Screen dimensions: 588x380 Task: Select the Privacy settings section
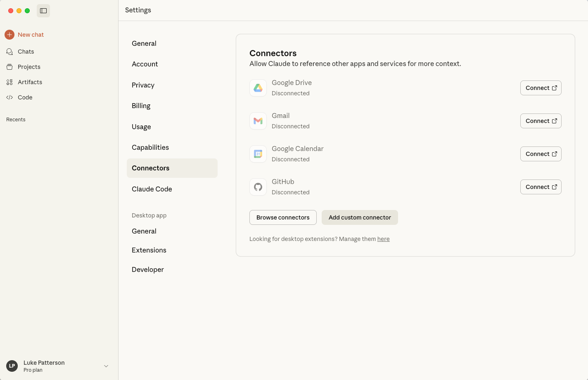coord(143,85)
